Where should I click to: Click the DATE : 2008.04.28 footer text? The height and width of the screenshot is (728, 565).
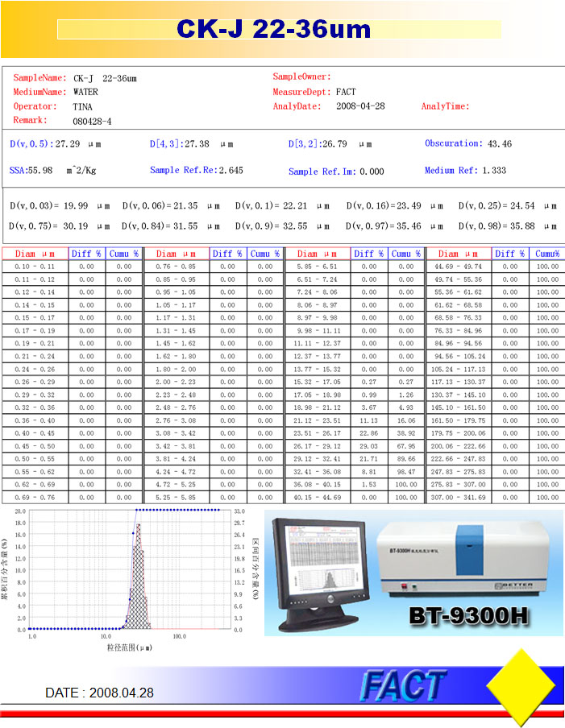point(99,693)
